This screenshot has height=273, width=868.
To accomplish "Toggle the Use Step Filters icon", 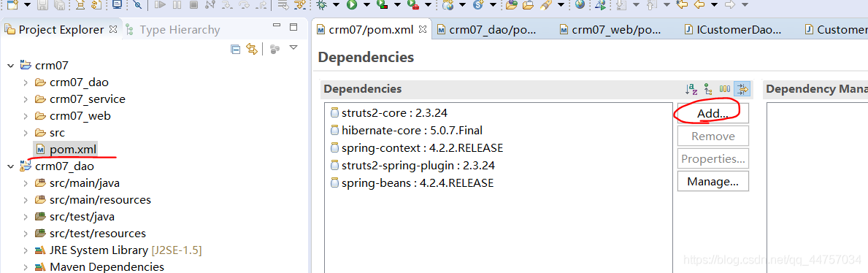I will [299, 5].
